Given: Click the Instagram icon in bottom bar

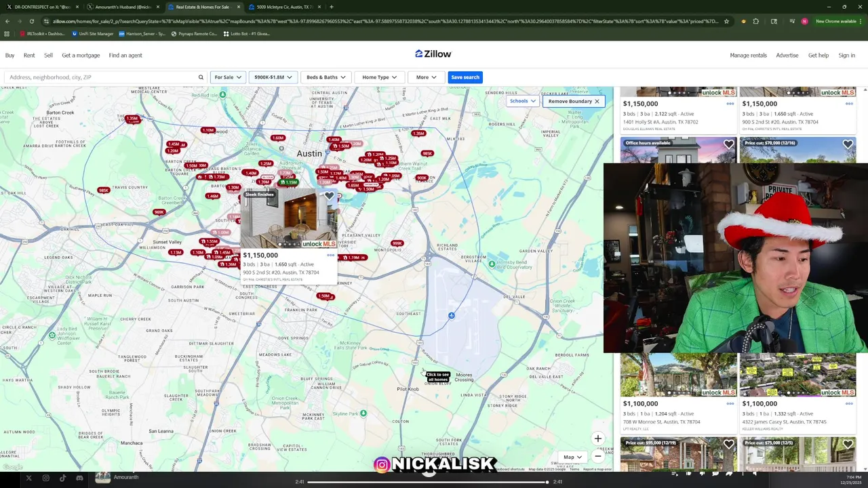Looking at the screenshot, I should [x=45, y=479].
